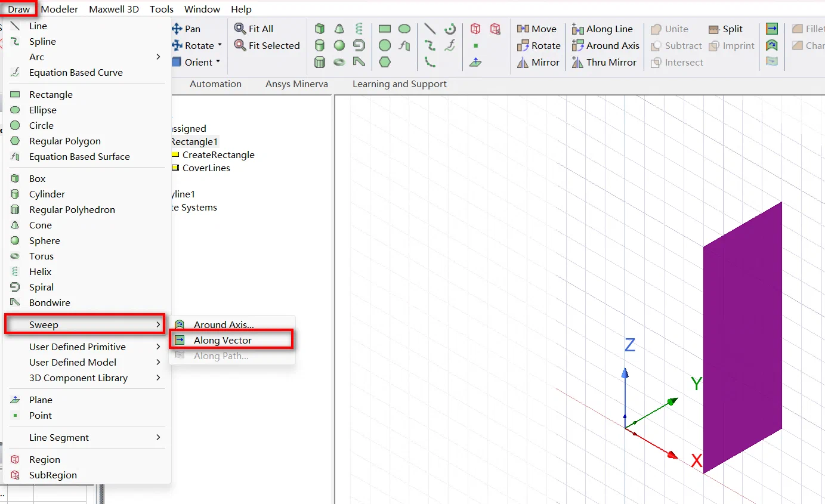Click the Split tool in the toolbar
Image resolution: width=825 pixels, height=504 pixels.
[x=725, y=29]
